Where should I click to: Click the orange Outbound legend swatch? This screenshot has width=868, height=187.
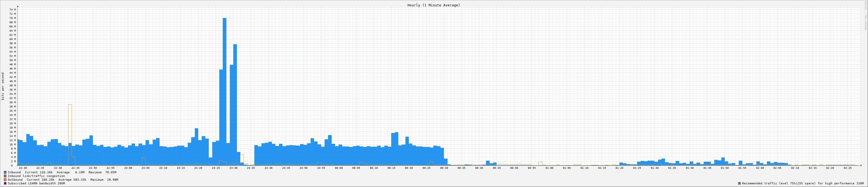(5, 180)
